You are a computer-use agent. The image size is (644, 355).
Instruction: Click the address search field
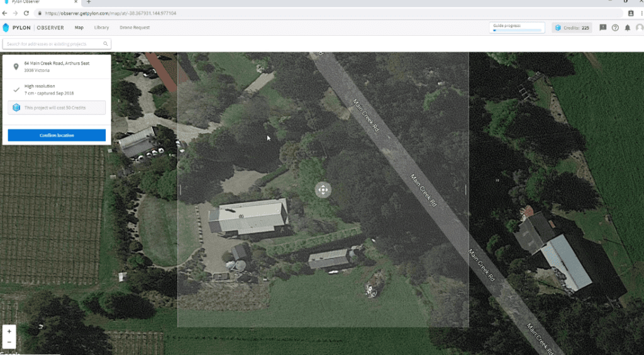[57, 44]
